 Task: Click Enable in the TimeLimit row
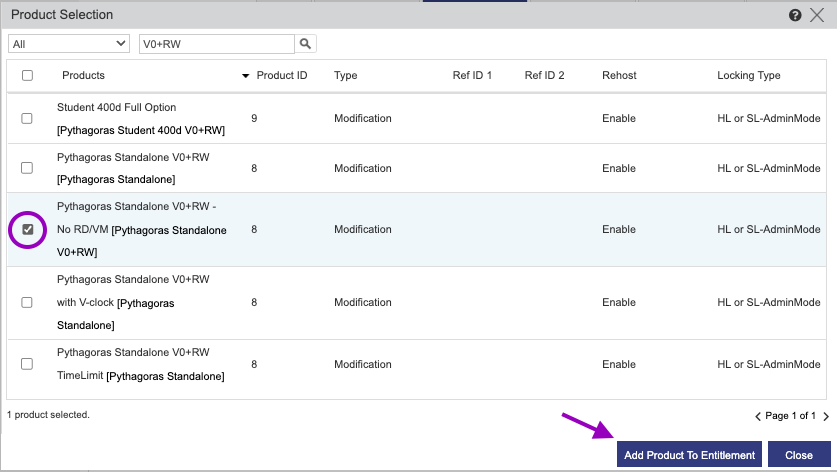tap(619, 364)
